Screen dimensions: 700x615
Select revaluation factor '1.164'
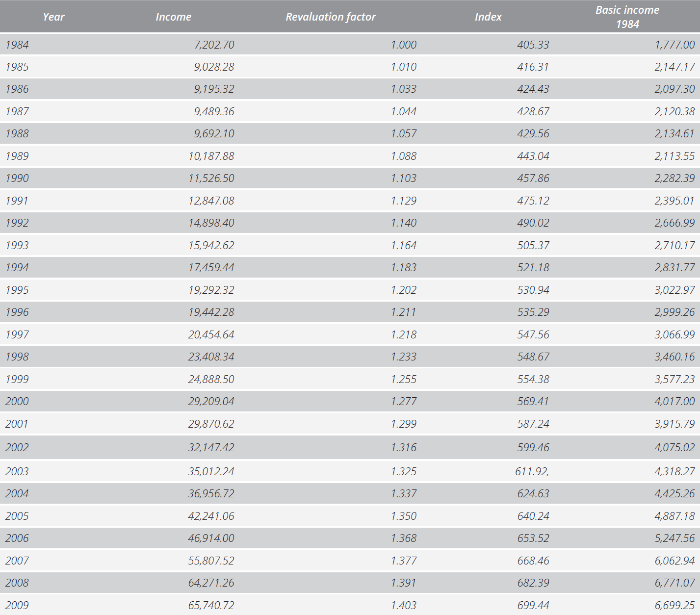pos(404,245)
